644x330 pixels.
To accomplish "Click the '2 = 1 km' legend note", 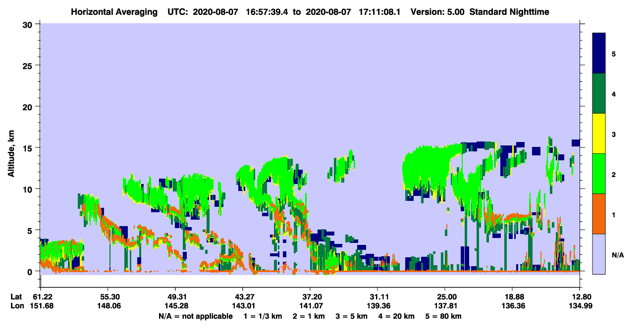I will pyautogui.click(x=309, y=316).
